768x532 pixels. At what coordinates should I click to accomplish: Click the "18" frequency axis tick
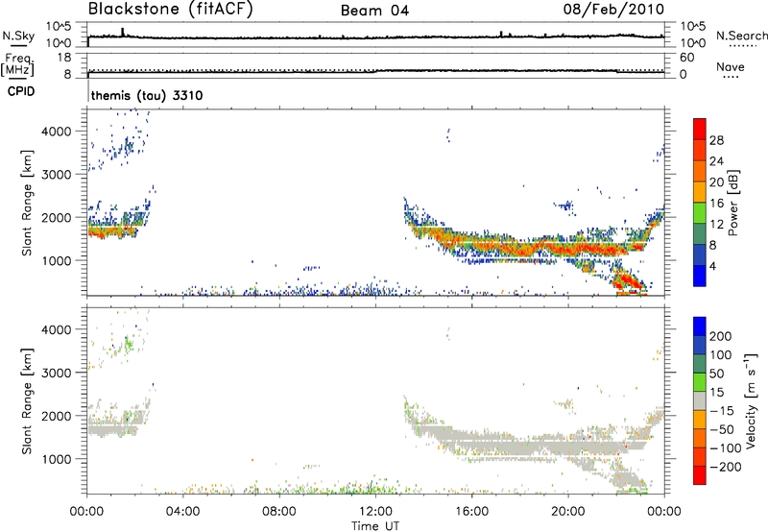pos(63,58)
